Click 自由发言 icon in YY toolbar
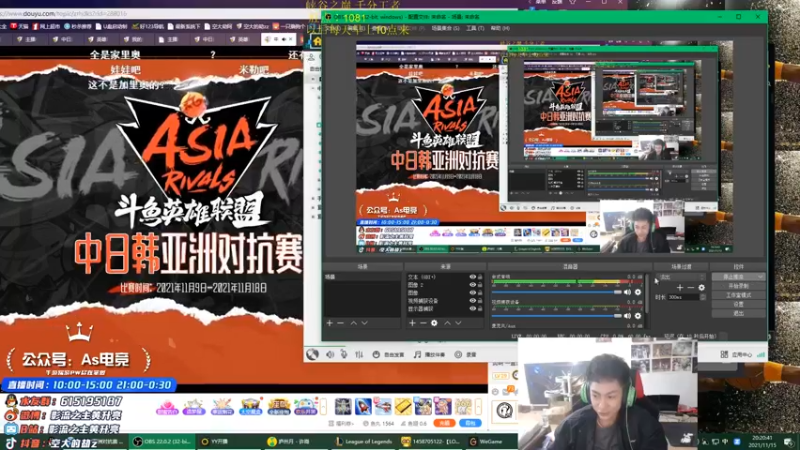This screenshot has width=800, height=450. (x=376, y=355)
